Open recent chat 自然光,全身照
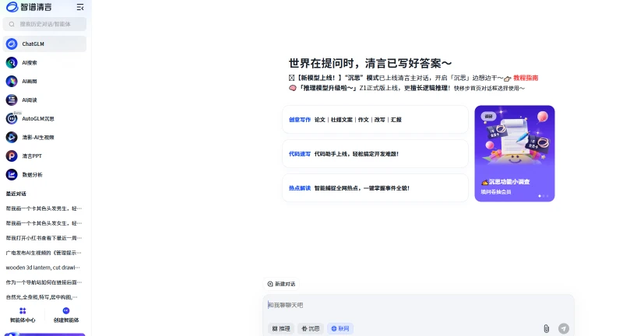Viewport: 644px width, 336px height. coord(42,297)
